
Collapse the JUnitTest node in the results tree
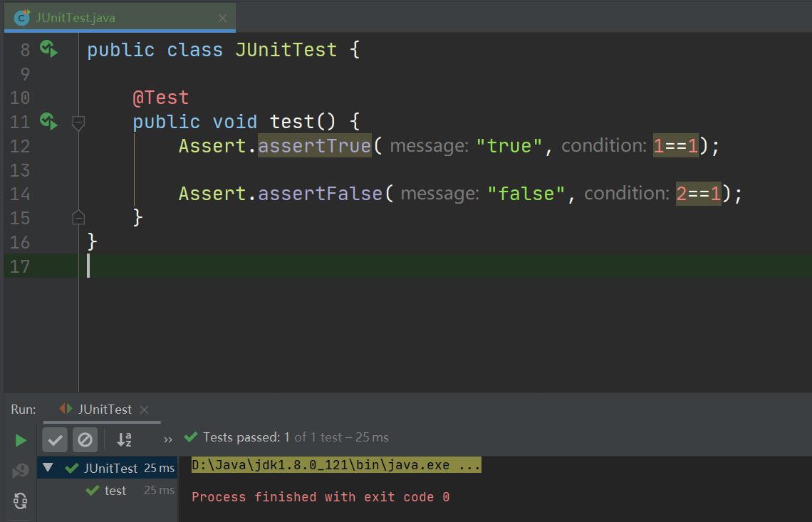[47, 467]
